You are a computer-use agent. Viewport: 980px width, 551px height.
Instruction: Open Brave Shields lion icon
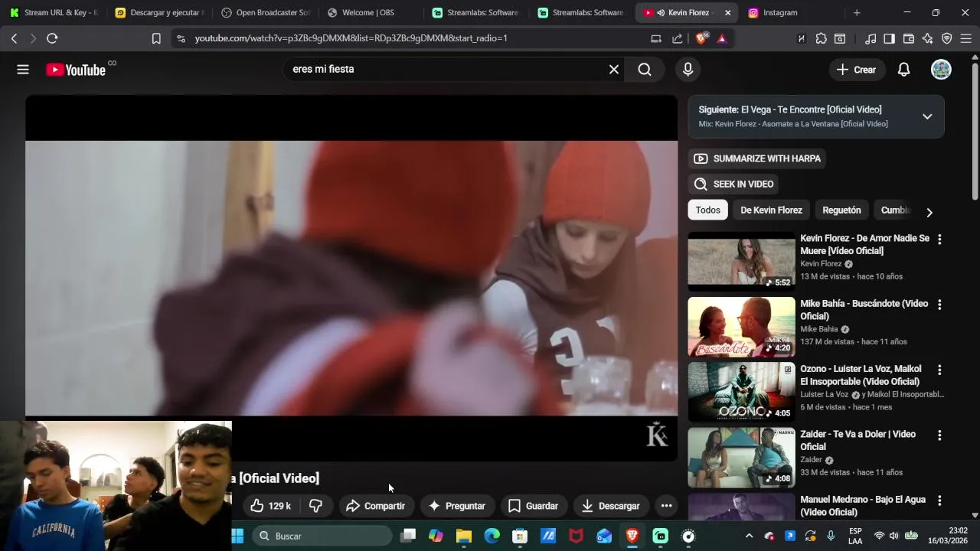coord(701,38)
